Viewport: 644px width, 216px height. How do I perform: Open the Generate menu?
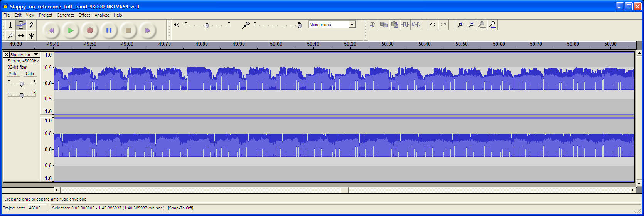click(x=65, y=15)
